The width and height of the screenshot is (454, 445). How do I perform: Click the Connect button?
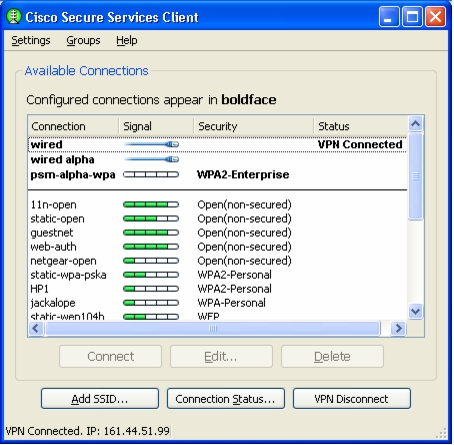[x=110, y=356]
